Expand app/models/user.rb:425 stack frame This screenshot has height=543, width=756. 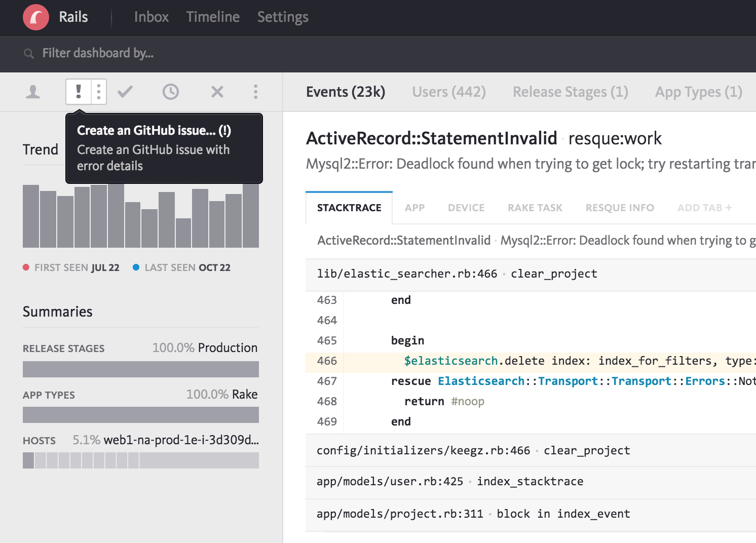tap(531, 482)
